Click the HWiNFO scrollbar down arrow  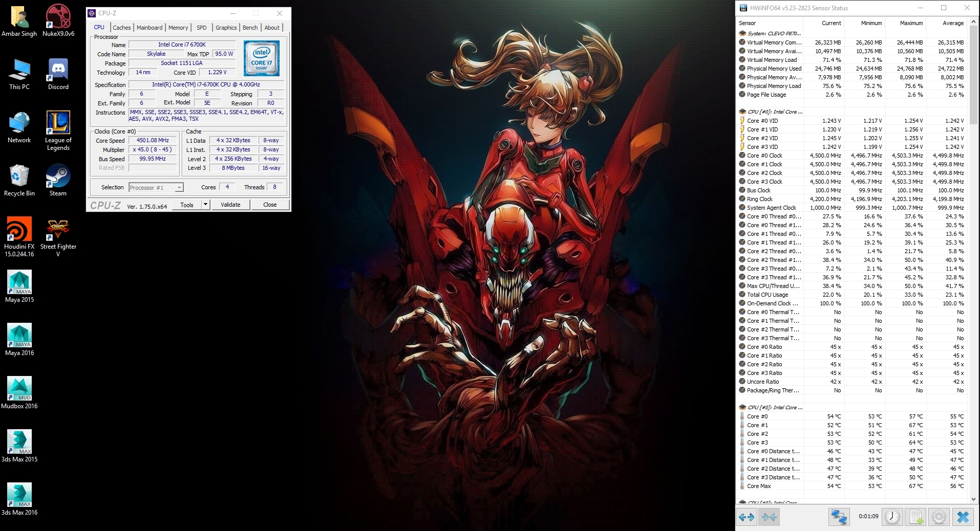(973, 499)
